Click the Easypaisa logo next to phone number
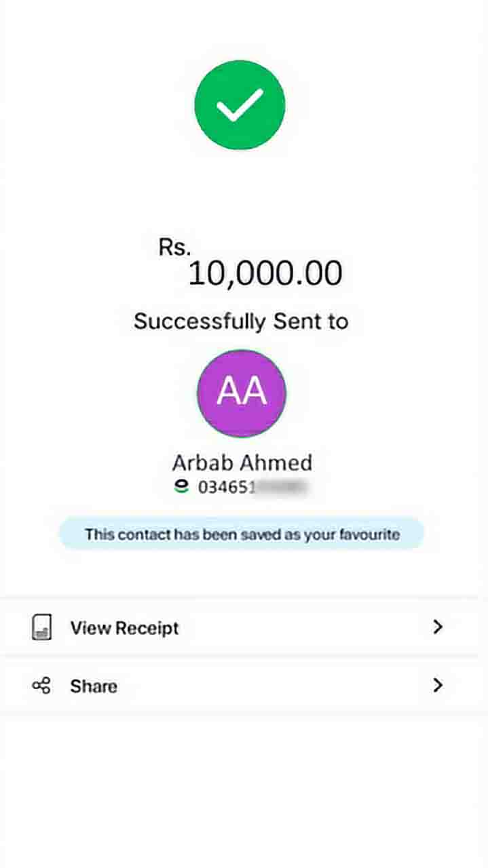 tap(181, 486)
